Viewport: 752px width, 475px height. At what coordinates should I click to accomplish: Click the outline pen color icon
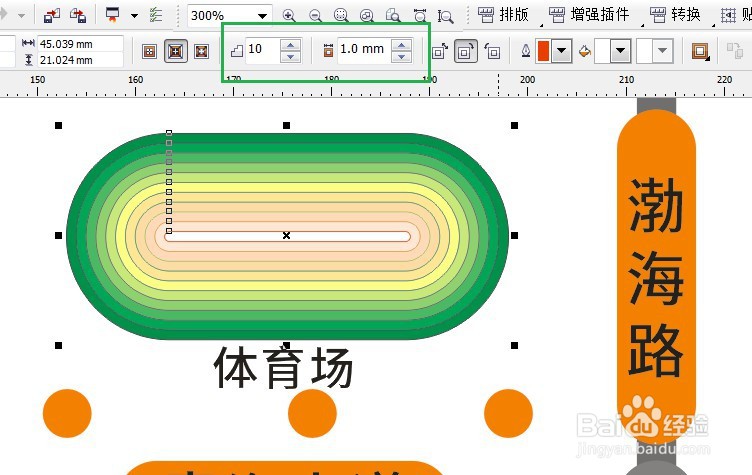(526, 51)
